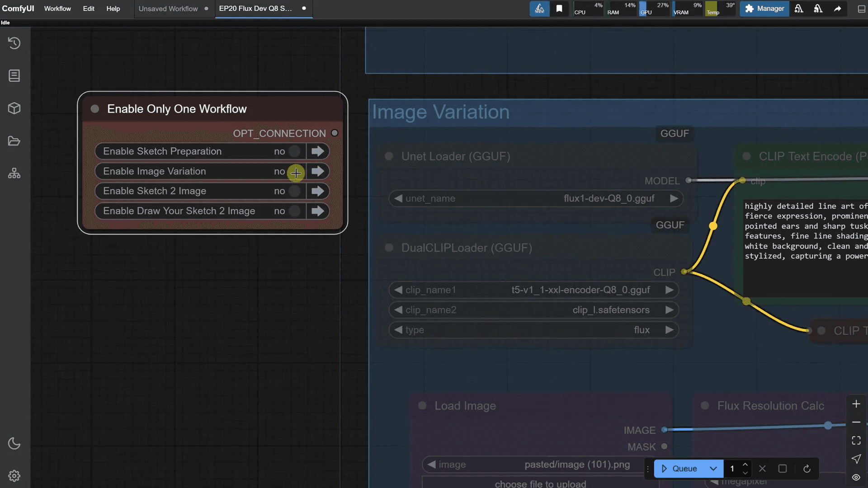Viewport: 868px width, 488px height.
Task: Click the bookmark icon in top bar
Action: pyautogui.click(x=559, y=9)
